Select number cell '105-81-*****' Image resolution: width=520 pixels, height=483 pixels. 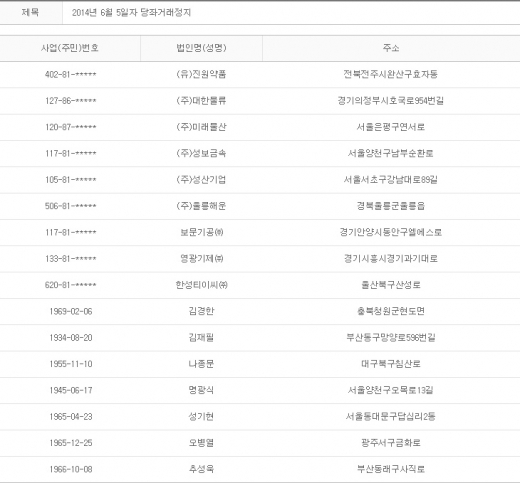pos(71,180)
